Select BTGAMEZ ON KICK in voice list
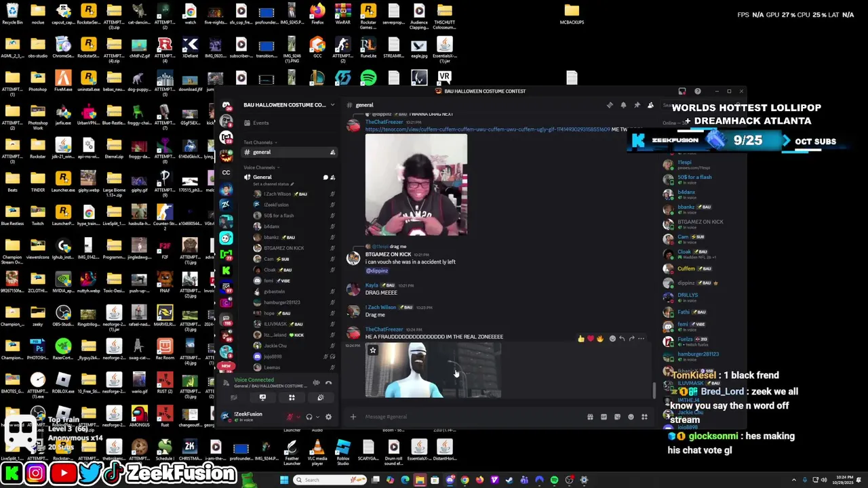 (x=283, y=248)
